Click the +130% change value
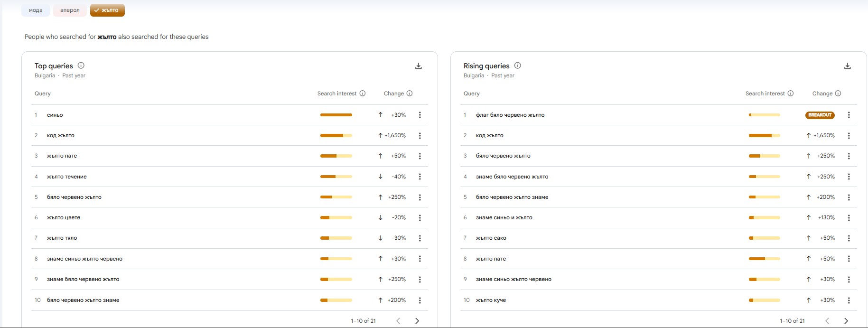 tap(826, 218)
